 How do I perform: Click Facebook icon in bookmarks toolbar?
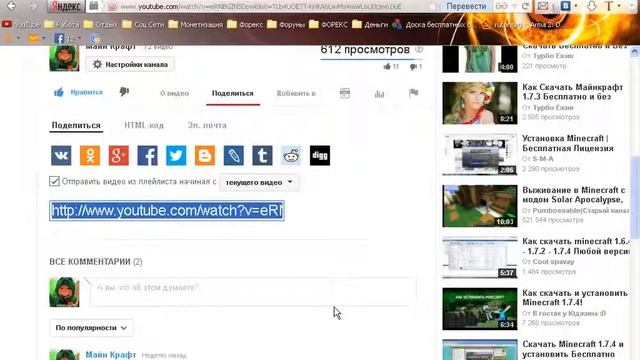[59, 39]
